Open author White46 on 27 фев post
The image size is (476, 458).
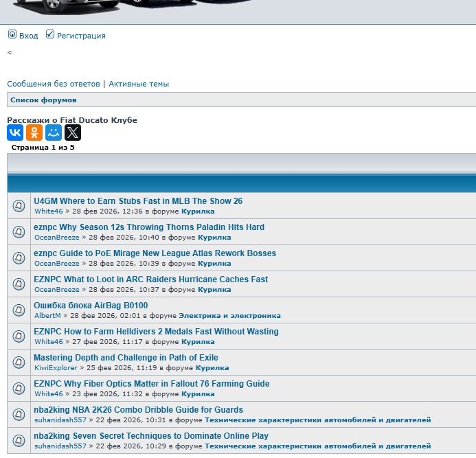(49, 342)
